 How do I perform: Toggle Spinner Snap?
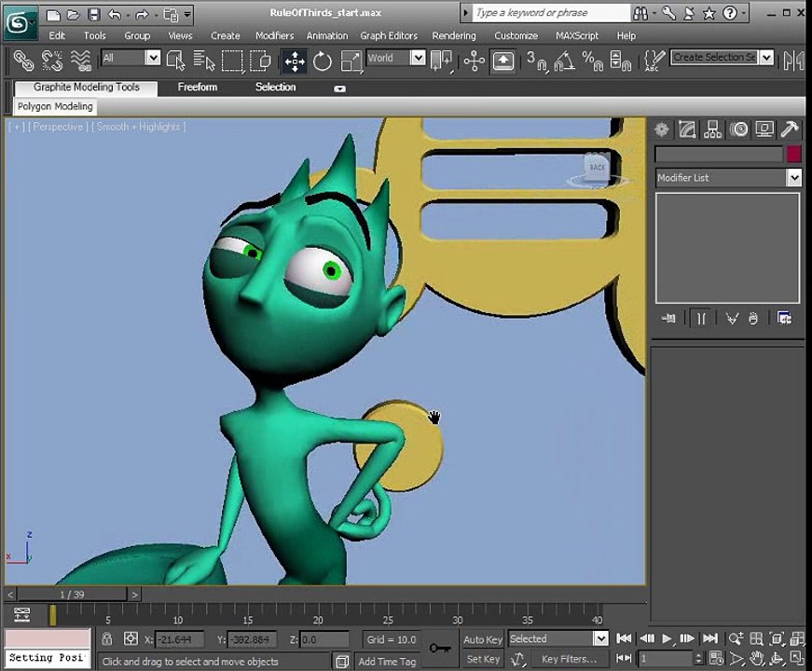coord(620,60)
